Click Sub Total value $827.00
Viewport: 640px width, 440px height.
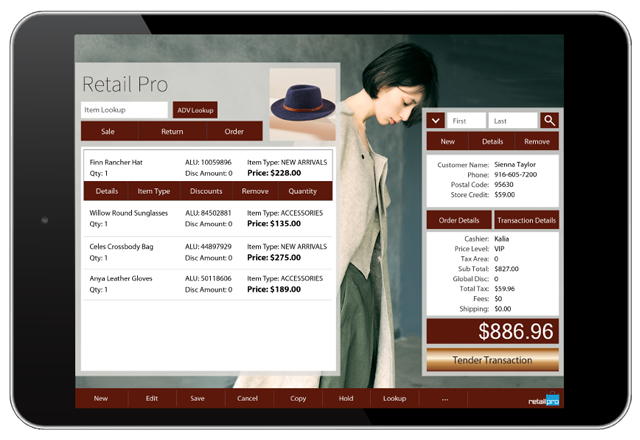506,269
